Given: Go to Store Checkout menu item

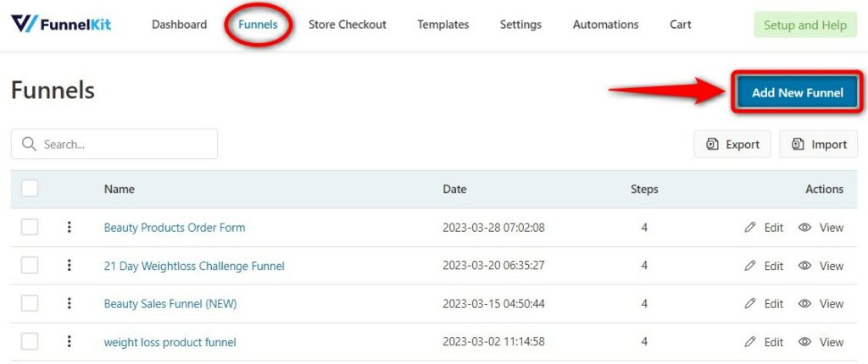Looking at the screenshot, I should pos(347,25).
